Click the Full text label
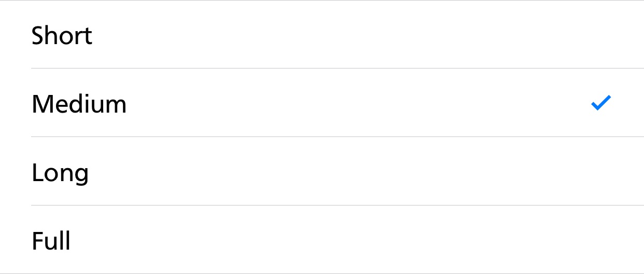644x274 pixels. coord(51,241)
